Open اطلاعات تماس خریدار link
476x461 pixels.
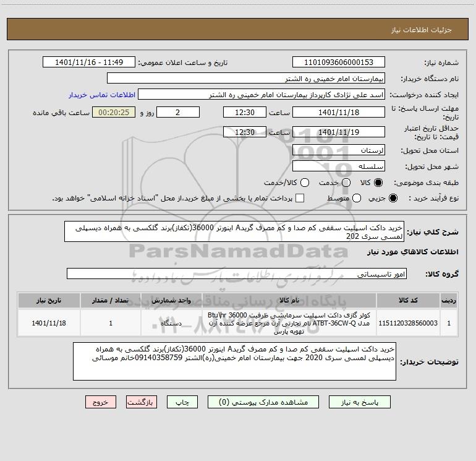coord(102,95)
